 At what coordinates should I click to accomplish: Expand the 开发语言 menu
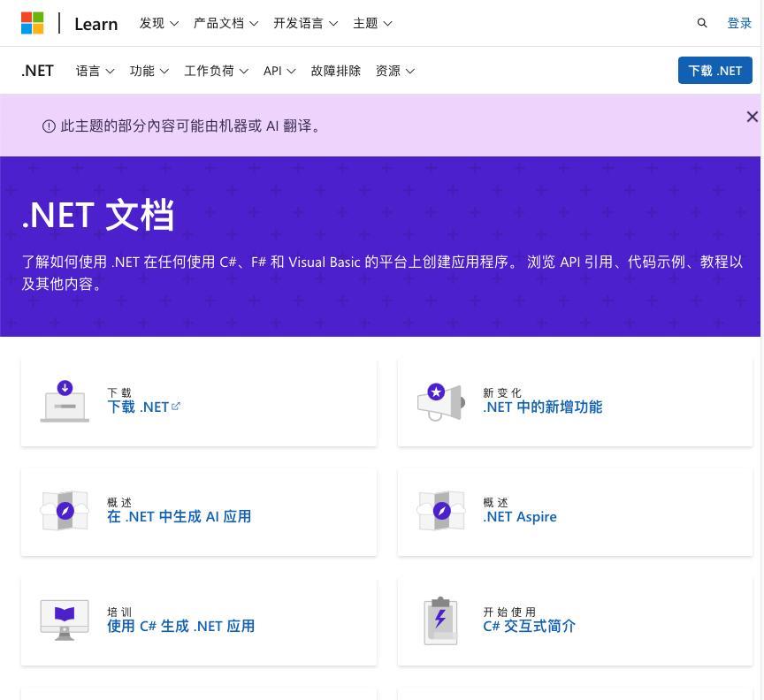pyautogui.click(x=305, y=23)
